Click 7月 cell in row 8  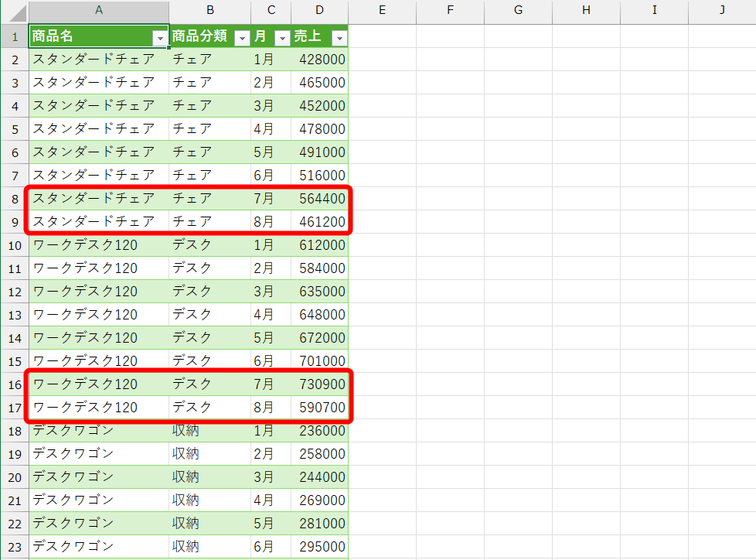[x=271, y=198]
